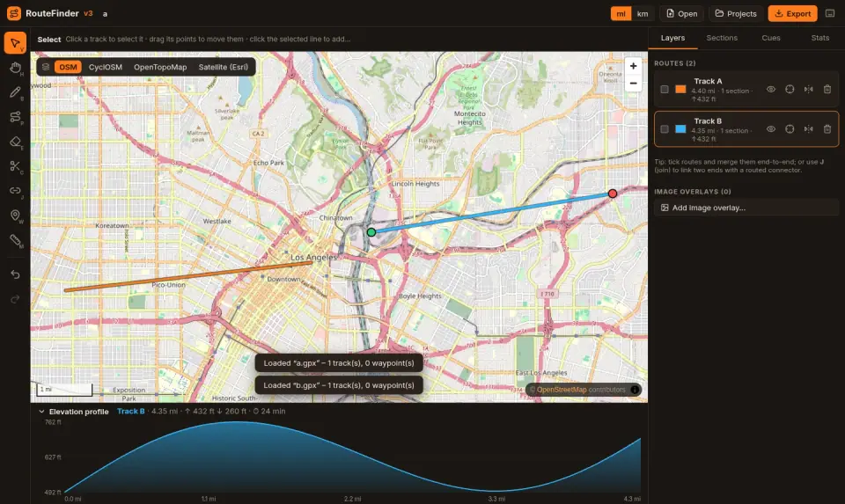Tick the Track B checkbox
The image size is (845, 504).
pos(665,129)
